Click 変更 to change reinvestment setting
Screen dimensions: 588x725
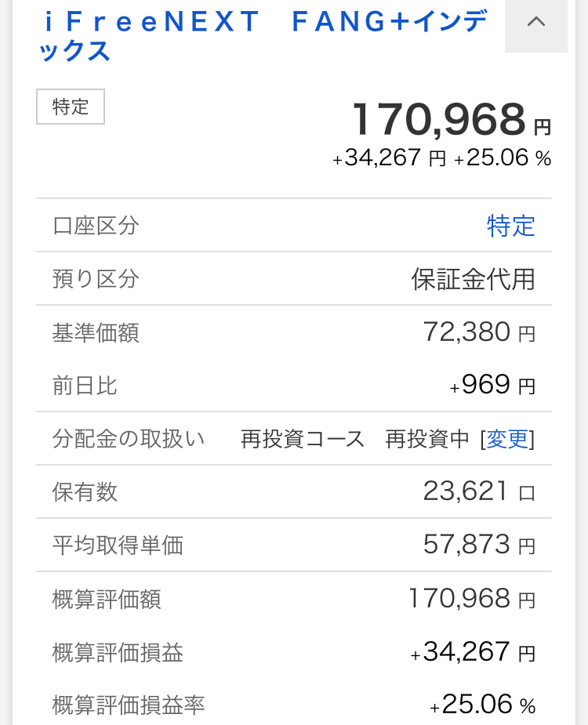click(x=507, y=439)
